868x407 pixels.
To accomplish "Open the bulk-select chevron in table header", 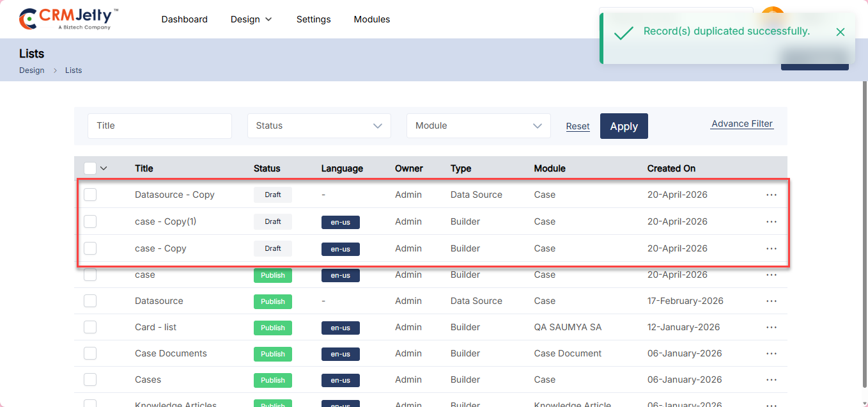I will point(104,168).
